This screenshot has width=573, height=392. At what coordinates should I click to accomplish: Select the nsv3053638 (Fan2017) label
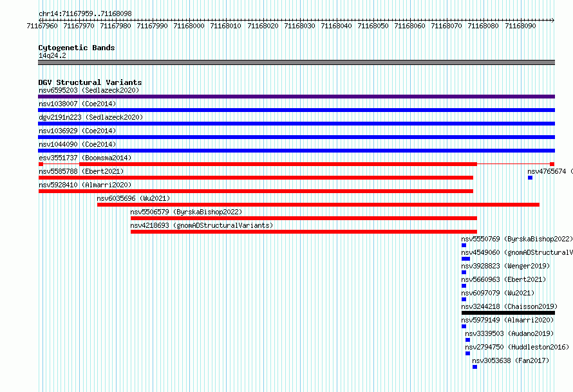511,360
